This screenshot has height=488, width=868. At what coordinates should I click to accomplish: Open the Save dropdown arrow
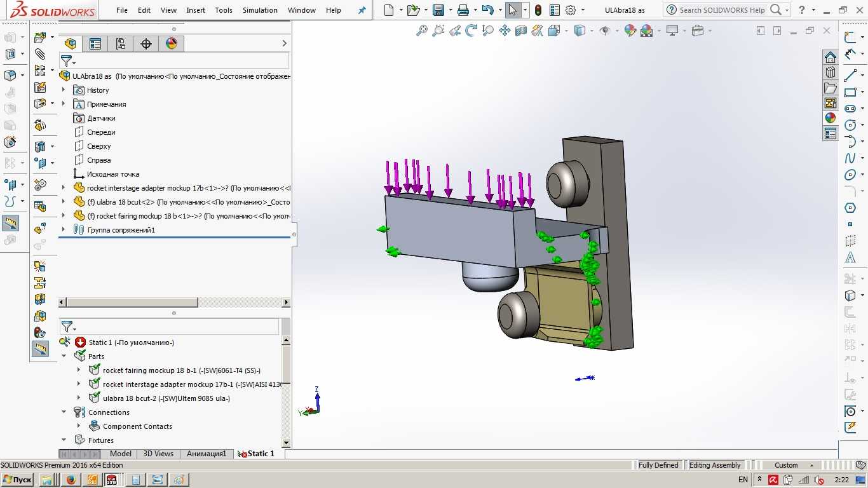[450, 11]
